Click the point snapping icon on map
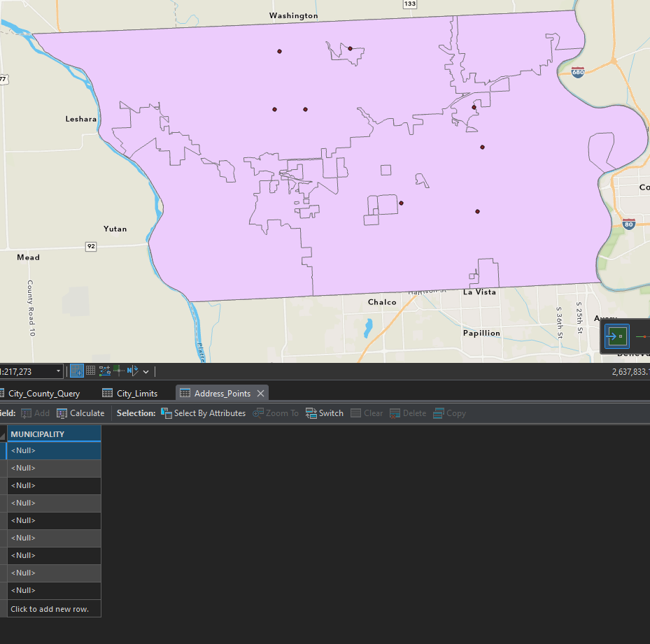650x644 pixels. click(x=617, y=336)
